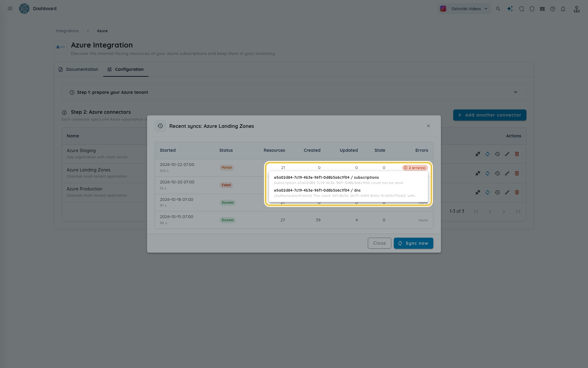Open the hamburger navigation menu
Viewport: 588px width, 368px height.
click(x=10, y=9)
